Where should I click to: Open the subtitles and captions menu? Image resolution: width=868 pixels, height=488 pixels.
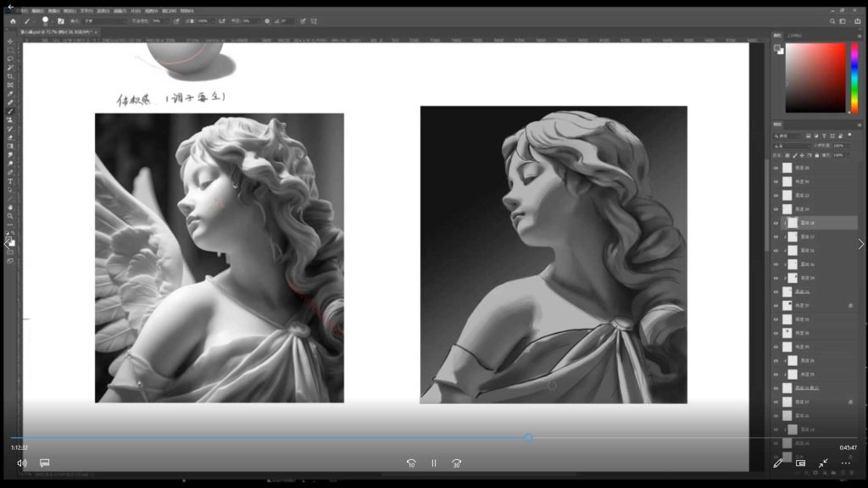[45, 463]
